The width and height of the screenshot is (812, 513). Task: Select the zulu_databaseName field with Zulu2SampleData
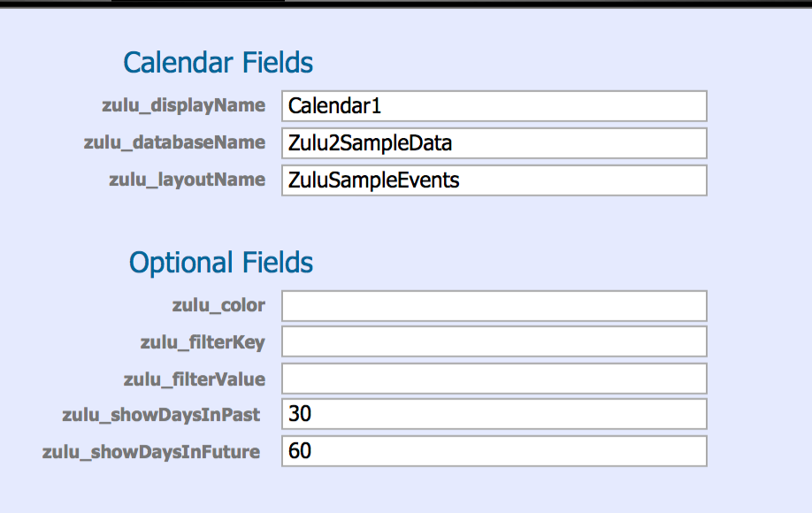494,143
